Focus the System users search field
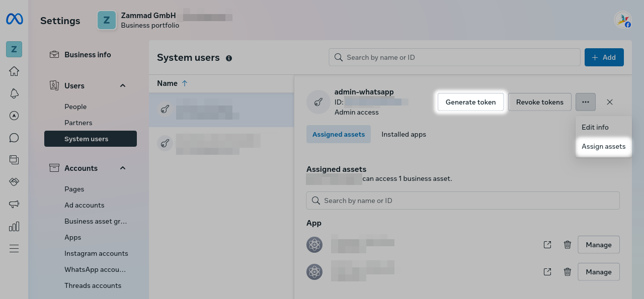The image size is (644, 299). [455, 57]
